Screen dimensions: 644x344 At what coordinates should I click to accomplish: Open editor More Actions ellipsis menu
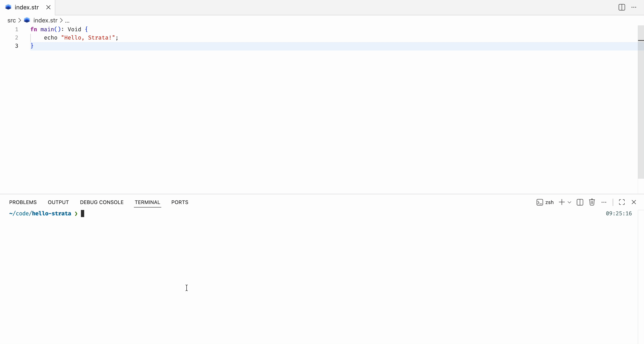click(634, 7)
